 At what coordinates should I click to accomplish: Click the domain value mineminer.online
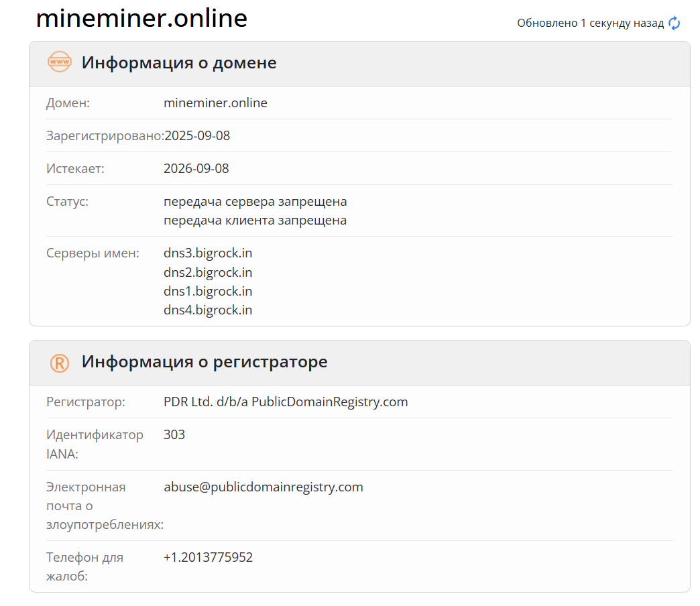(215, 103)
